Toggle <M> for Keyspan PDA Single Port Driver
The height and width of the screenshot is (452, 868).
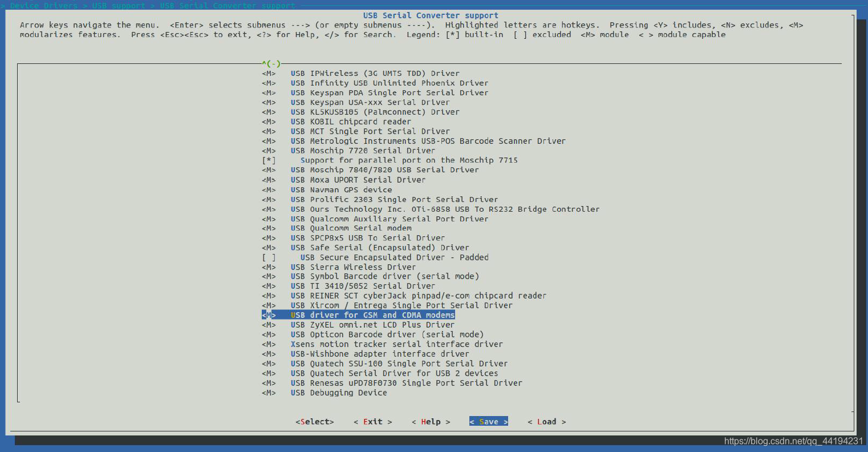pyautogui.click(x=269, y=93)
